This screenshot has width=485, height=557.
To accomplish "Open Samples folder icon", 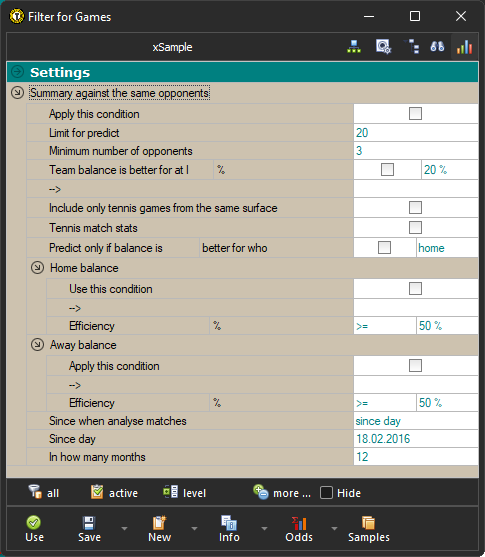I will pos(368,523).
